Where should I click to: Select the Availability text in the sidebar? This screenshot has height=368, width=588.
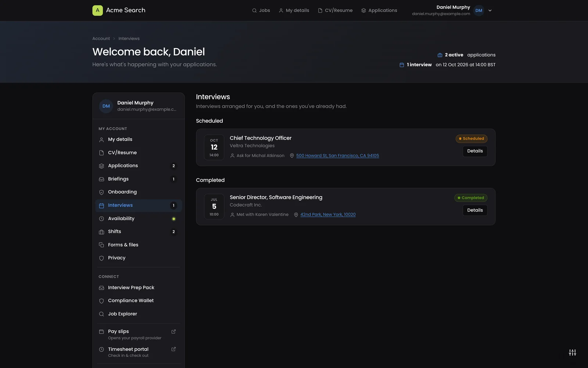coord(121,219)
